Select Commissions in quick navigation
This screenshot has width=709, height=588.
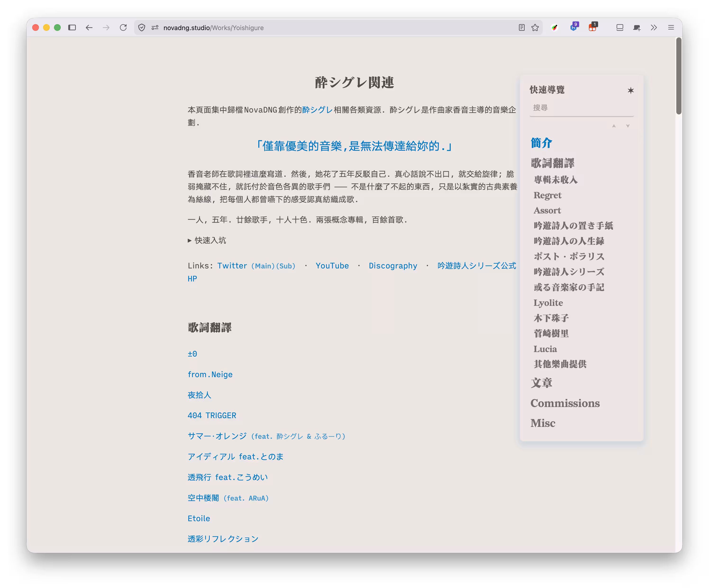point(565,403)
